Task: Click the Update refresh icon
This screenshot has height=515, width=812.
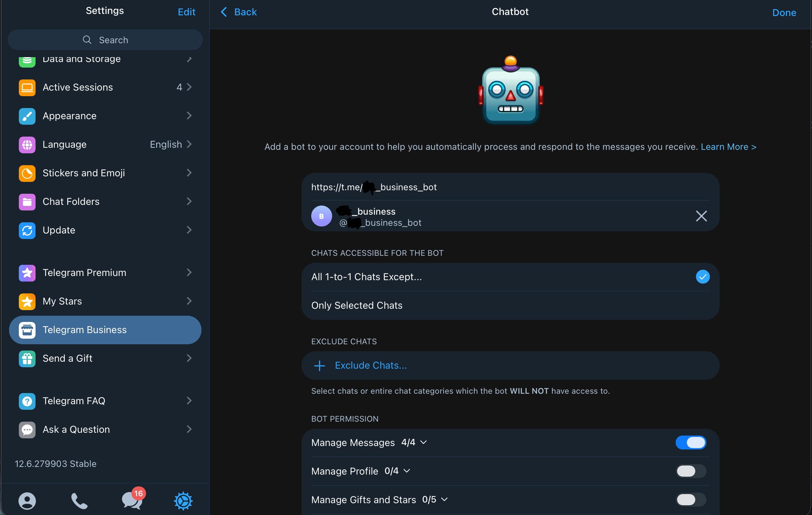Action: [x=27, y=230]
